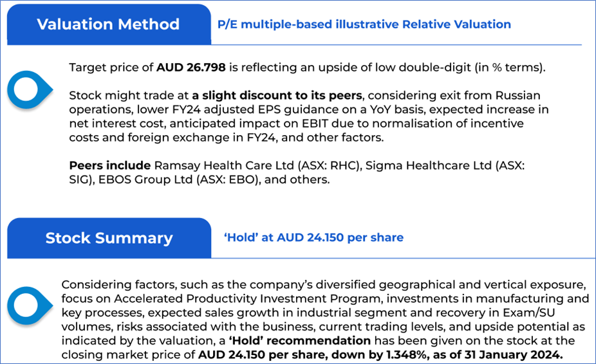Click the 'Hold' at AUD 24.150 per share heading
This screenshot has height=364, width=596.
313,237
